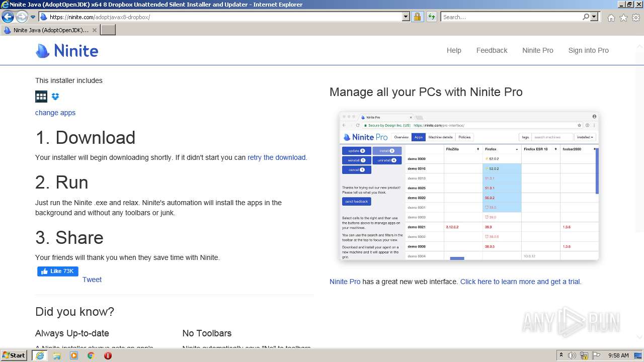Expand the address bar autocomplete dropdown

406,17
